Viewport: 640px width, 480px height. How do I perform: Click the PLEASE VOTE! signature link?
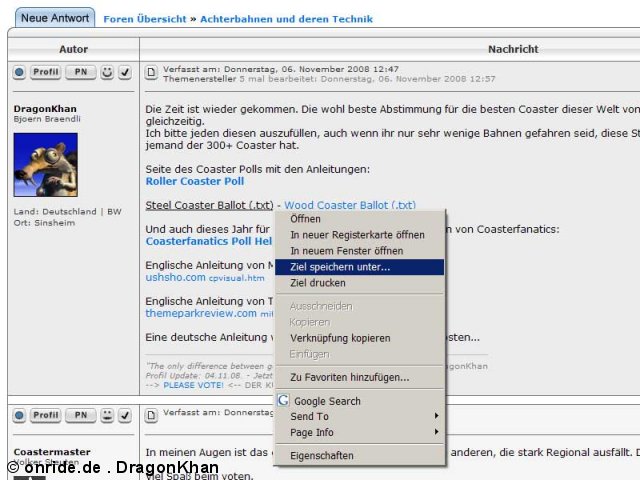tap(193, 385)
